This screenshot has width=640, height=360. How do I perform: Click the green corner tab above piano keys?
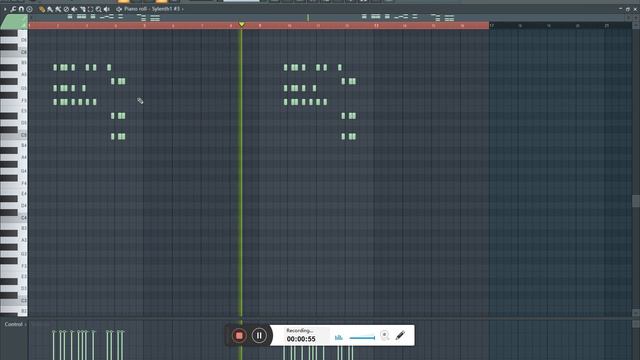14,22
